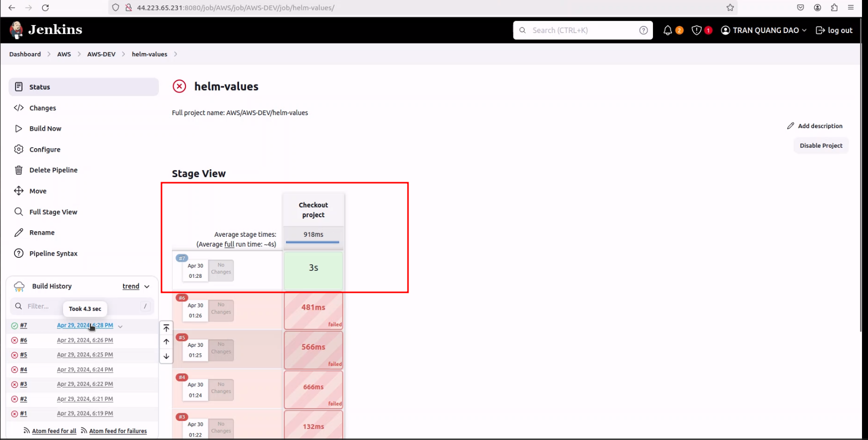Click the log out link

(834, 31)
